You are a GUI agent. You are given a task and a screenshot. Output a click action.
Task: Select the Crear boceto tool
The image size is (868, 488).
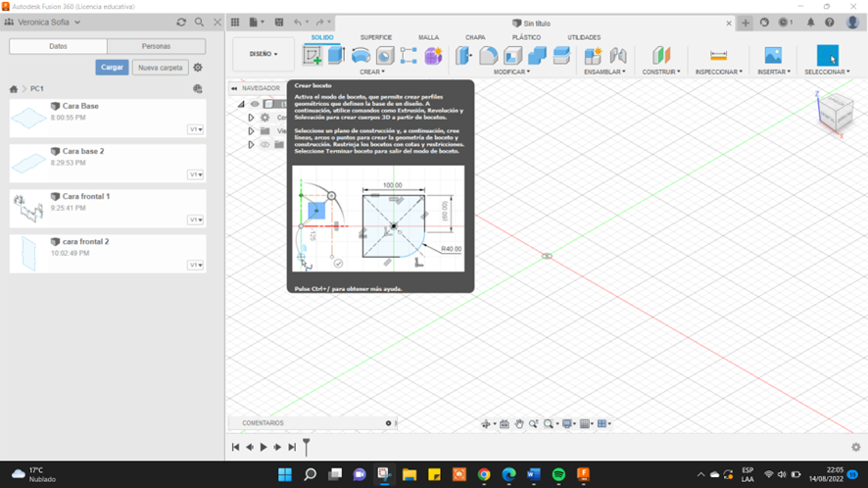tap(313, 56)
